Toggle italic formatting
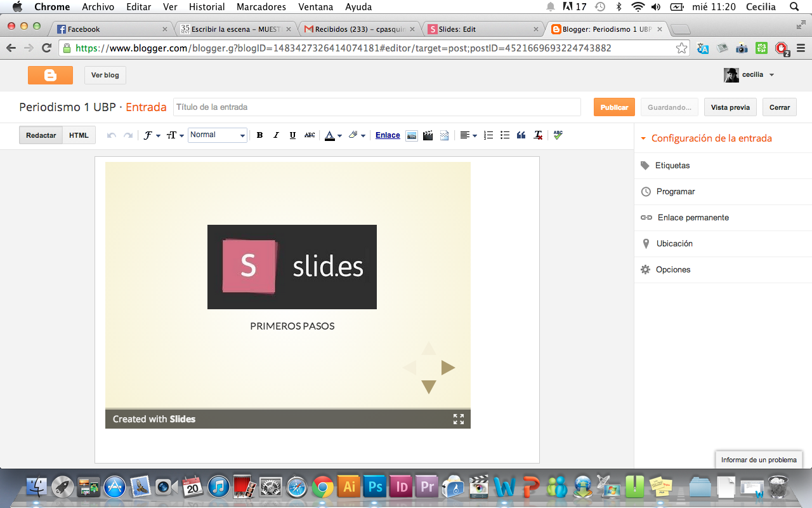 click(276, 135)
